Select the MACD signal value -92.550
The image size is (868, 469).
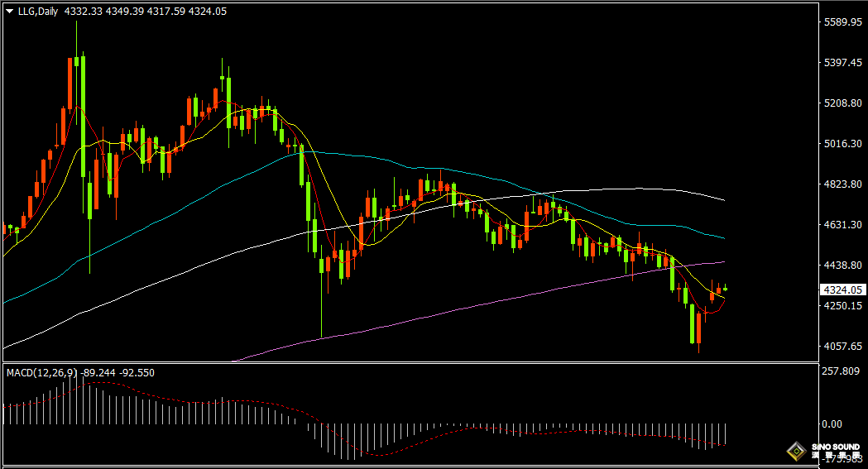click(x=137, y=373)
